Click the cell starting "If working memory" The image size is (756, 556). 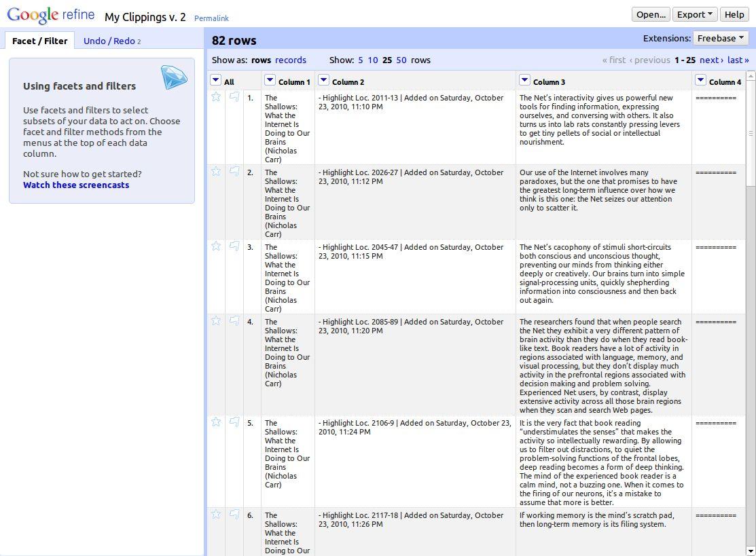tap(604, 532)
